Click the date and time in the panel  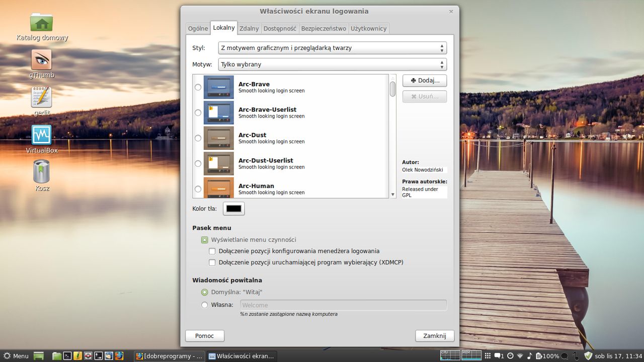[x=618, y=356]
